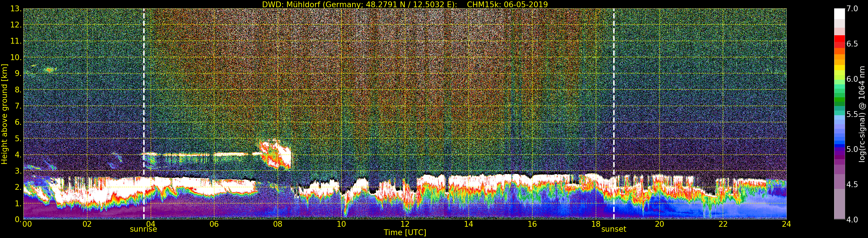Click the height-axis tick label '0.'
This screenshot has width=868, height=238.
pyautogui.click(x=18, y=220)
